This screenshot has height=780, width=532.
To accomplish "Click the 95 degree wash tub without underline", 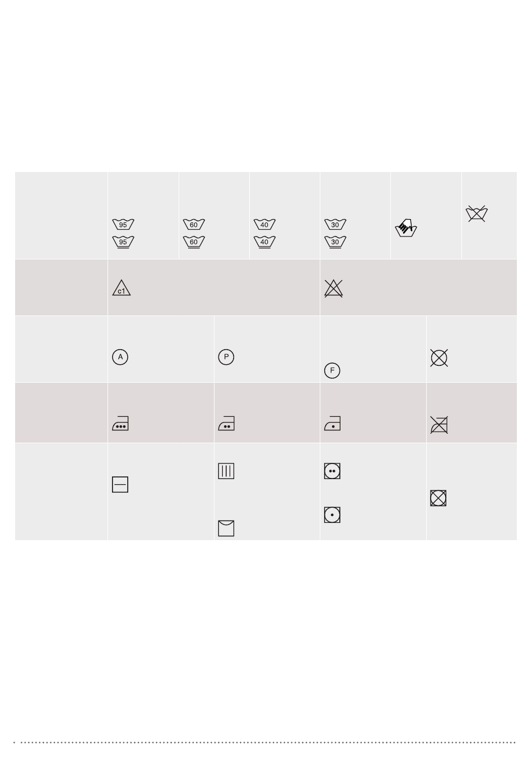I will [123, 224].
